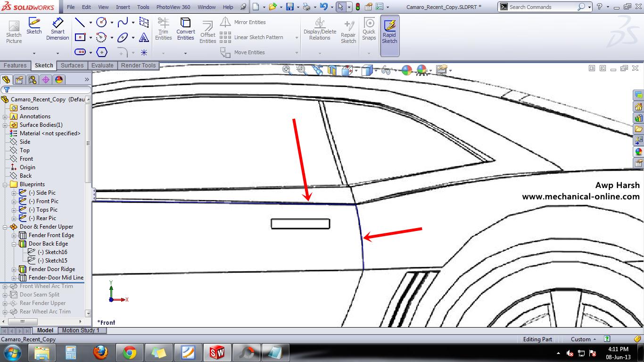Open the Appearances task pane tab
This screenshot has width=644, height=362.
click(x=638, y=152)
